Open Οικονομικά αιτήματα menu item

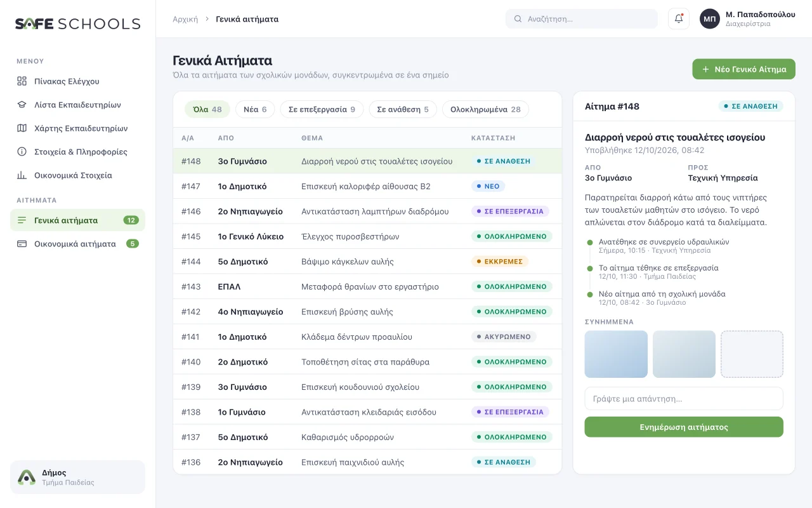(x=77, y=244)
